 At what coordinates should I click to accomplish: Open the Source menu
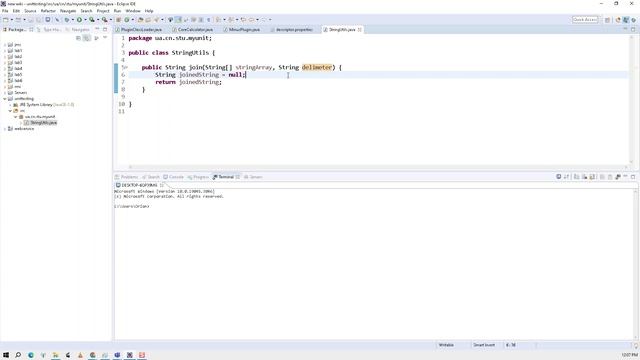30,11
